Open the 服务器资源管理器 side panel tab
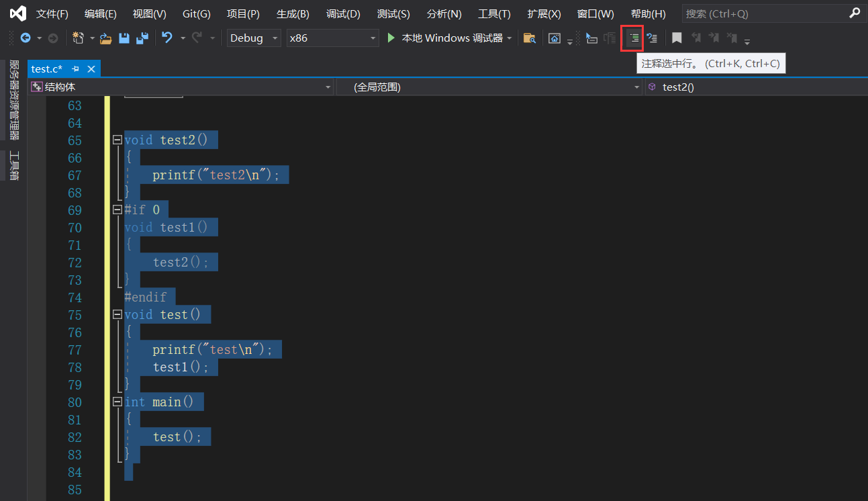This screenshot has height=501, width=868. [x=13, y=99]
